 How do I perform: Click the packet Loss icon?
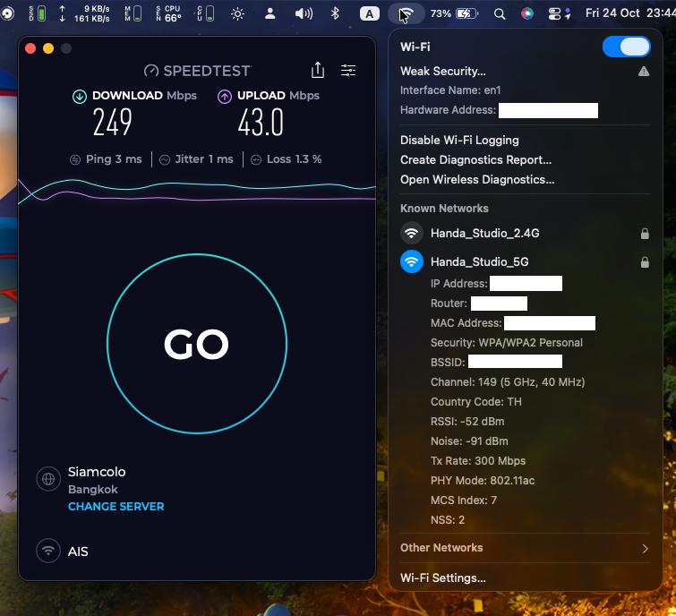click(256, 160)
